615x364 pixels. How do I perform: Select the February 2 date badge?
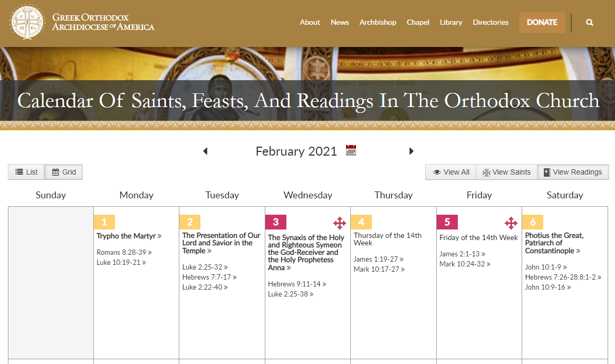190,222
